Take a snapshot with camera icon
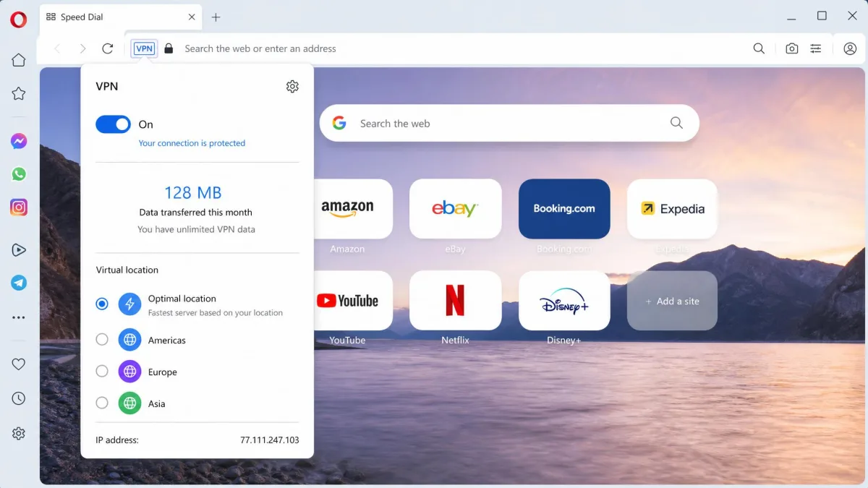Screen dimensions: 868x488 (792, 48)
